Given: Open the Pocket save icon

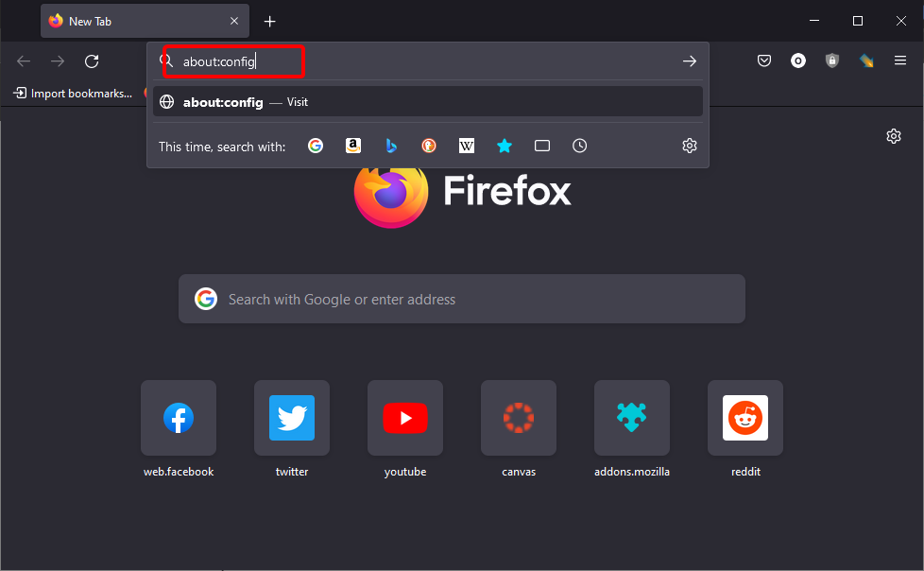Looking at the screenshot, I should pyautogui.click(x=764, y=61).
